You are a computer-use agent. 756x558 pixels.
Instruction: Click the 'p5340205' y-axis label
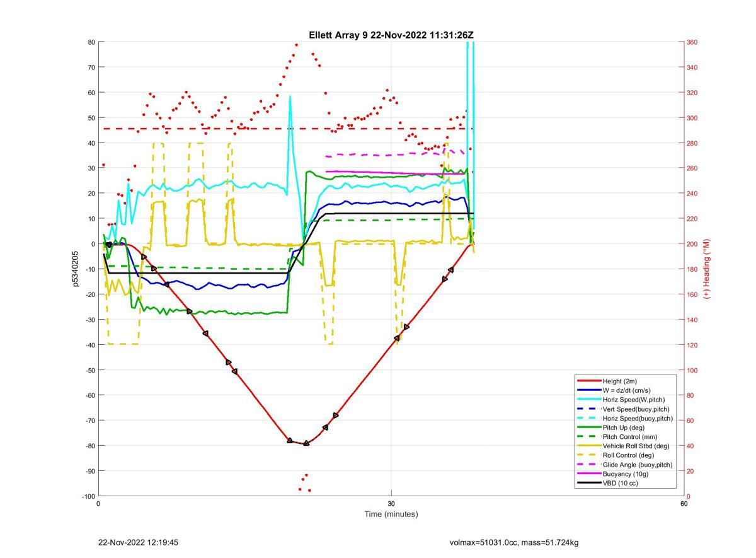pos(76,269)
